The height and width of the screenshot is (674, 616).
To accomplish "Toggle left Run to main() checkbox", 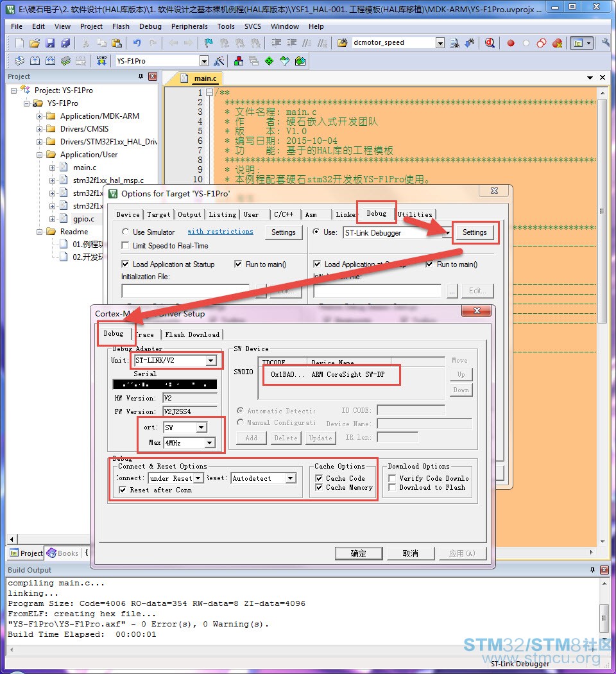I will tap(238, 264).
